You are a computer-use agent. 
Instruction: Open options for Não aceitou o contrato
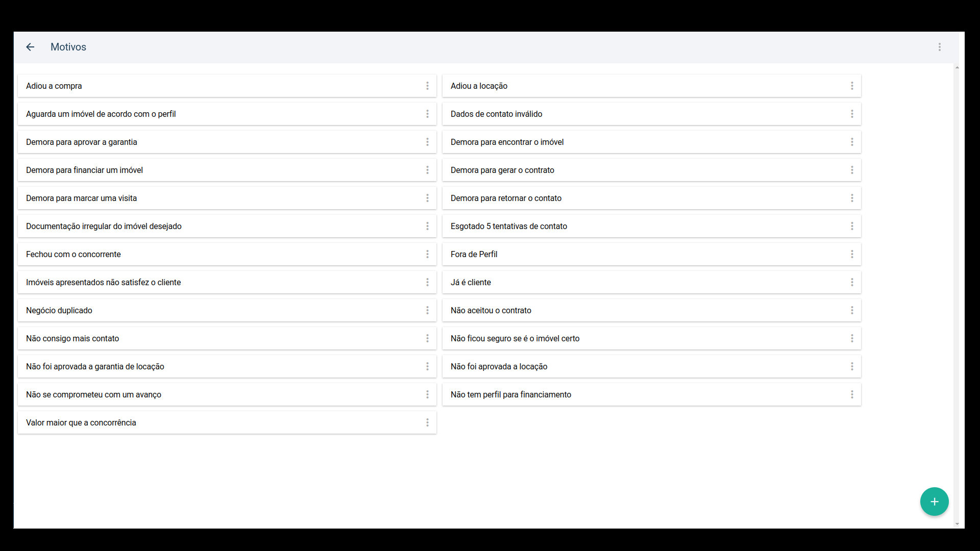(852, 310)
